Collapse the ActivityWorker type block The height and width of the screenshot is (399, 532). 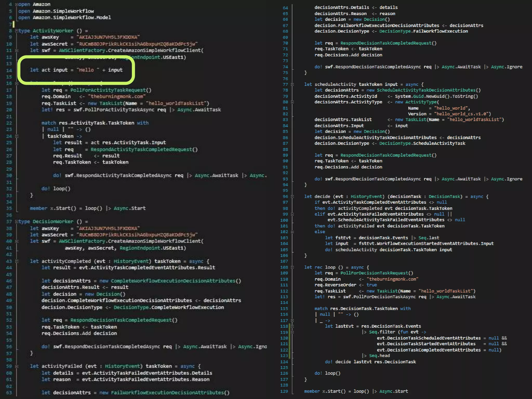pyautogui.click(x=17, y=31)
